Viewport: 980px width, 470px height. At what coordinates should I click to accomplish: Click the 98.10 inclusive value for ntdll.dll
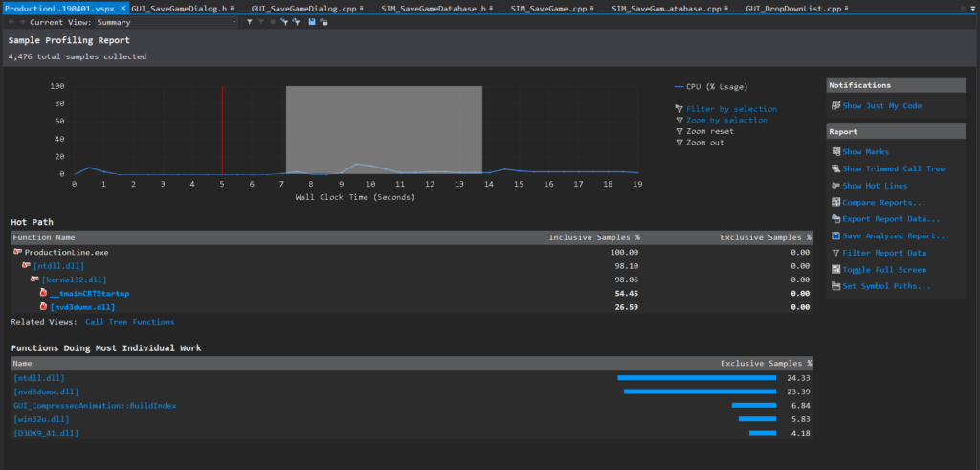pyautogui.click(x=628, y=266)
